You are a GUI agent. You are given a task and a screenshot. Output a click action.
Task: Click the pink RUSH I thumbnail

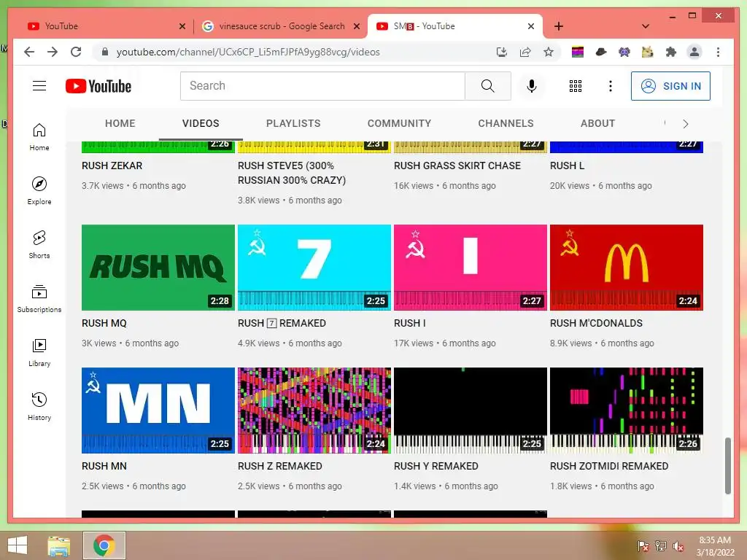471,268
